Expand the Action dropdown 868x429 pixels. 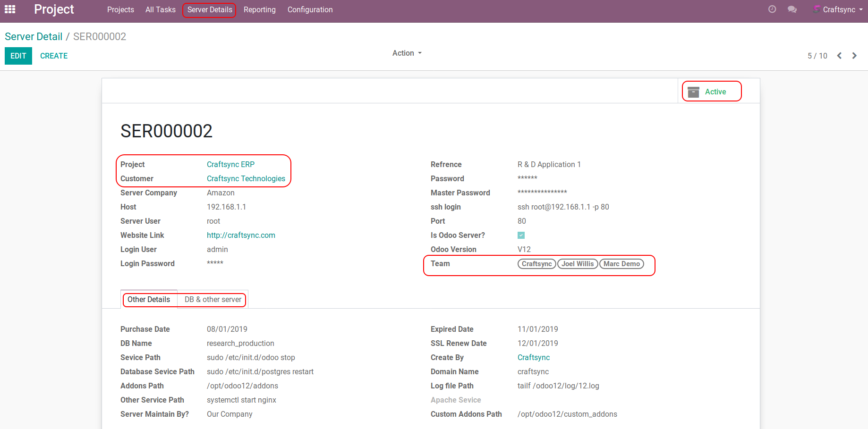pyautogui.click(x=407, y=53)
